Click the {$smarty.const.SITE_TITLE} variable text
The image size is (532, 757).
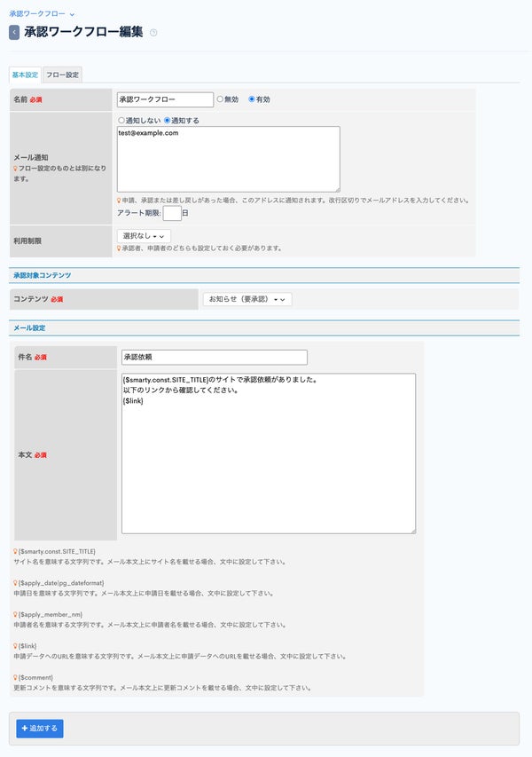click(x=57, y=551)
